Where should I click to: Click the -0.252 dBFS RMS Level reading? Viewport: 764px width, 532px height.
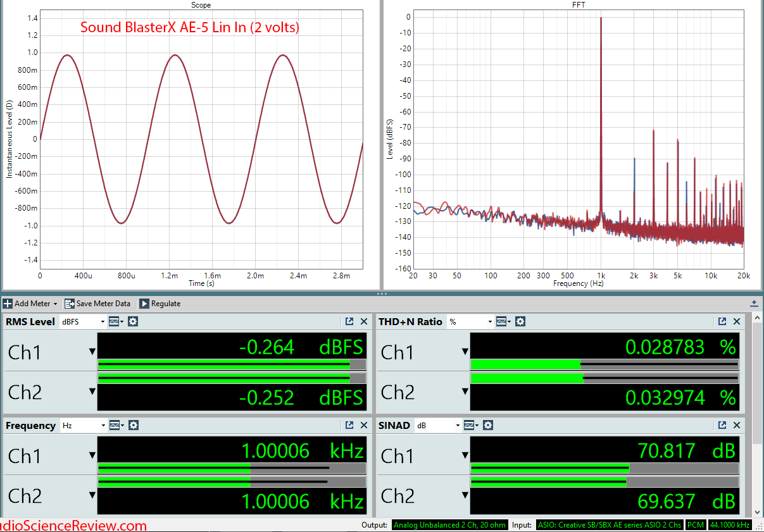(x=301, y=397)
